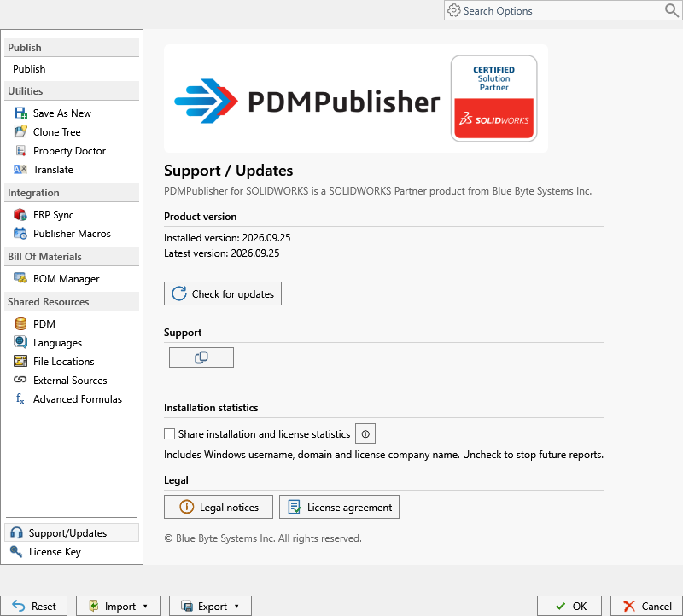Viewport: 683px width, 616px height.
Task: Select Support/Updates in sidebar
Action: coord(72,533)
